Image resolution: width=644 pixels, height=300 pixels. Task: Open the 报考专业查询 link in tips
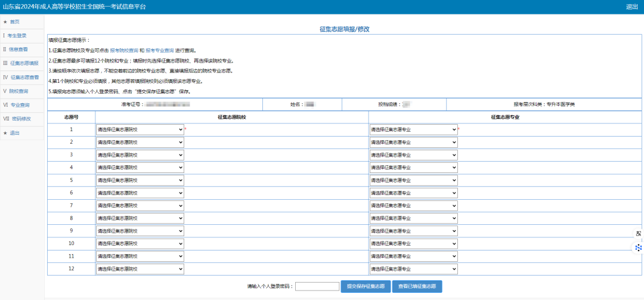159,51
